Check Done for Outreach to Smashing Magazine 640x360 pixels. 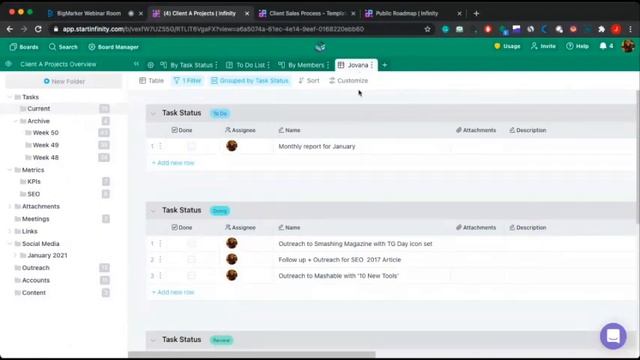[x=191, y=244]
